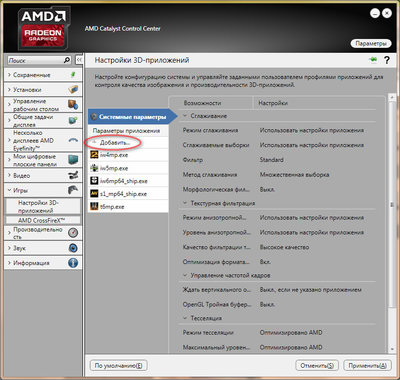400x380 pixels.
Task: Collapse the Сглаживание group
Action: 185,116
